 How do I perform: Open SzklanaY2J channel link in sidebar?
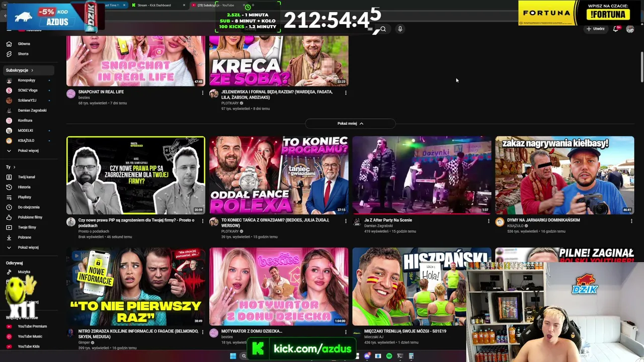coord(27,101)
